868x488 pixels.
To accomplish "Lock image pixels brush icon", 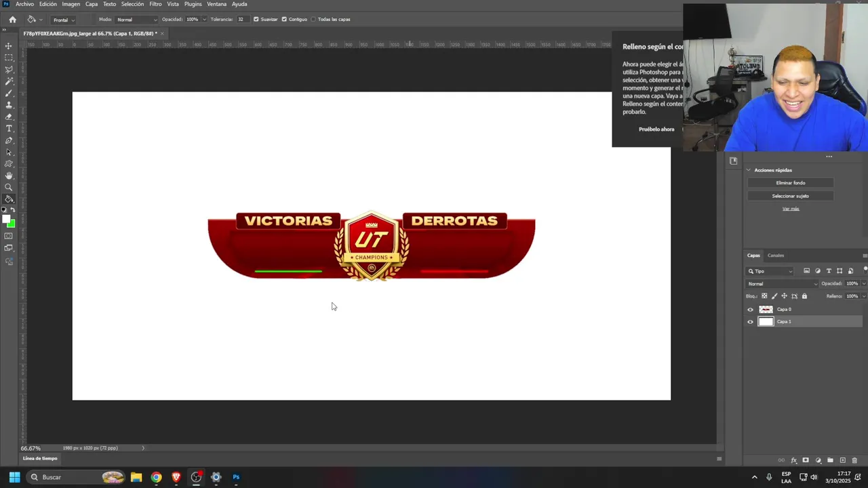I will pos(774,296).
